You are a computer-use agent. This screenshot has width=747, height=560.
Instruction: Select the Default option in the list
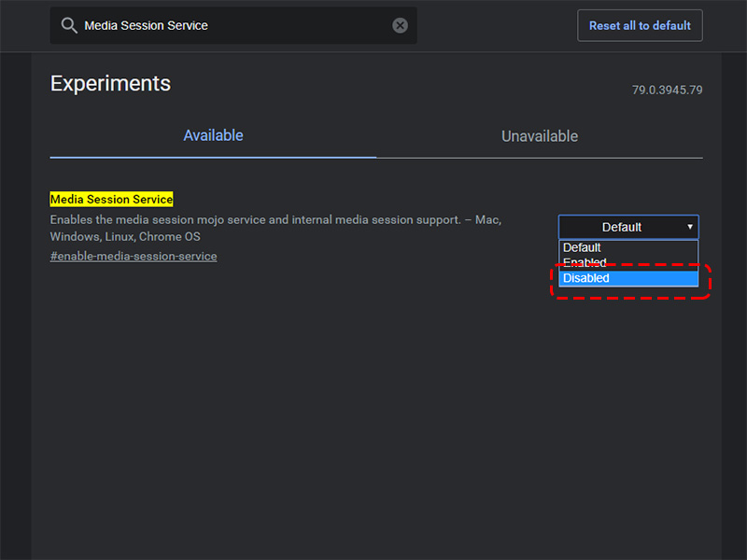tap(583, 247)
